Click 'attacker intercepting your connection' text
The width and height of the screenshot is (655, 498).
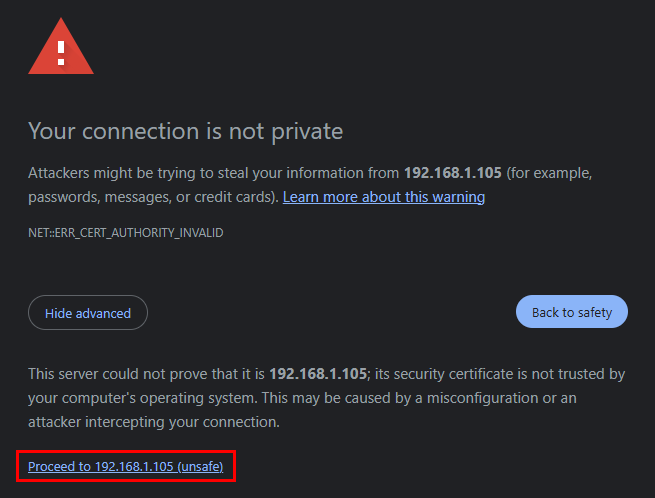(x=150, y=422)
